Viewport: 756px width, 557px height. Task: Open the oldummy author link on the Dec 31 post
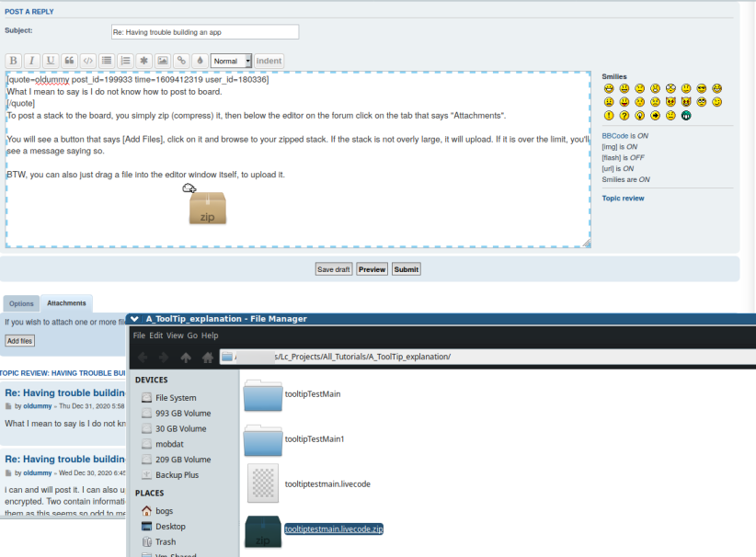click(x=37, y=406)
